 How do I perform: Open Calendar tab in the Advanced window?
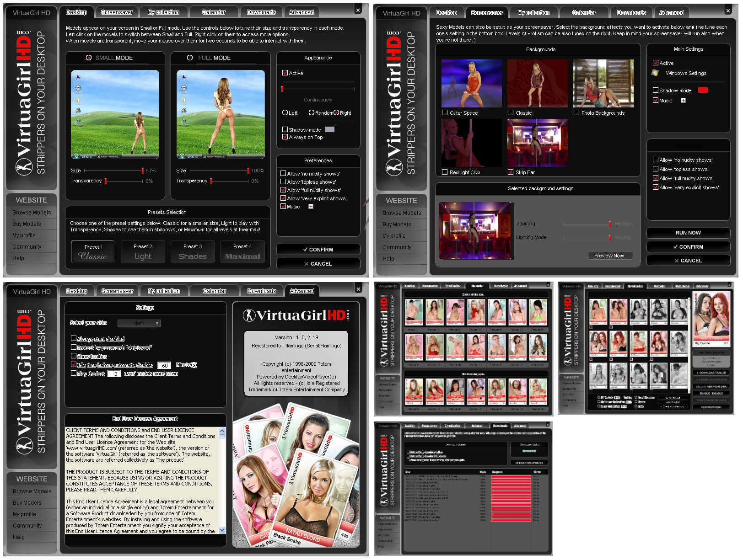tap(214, 291)
